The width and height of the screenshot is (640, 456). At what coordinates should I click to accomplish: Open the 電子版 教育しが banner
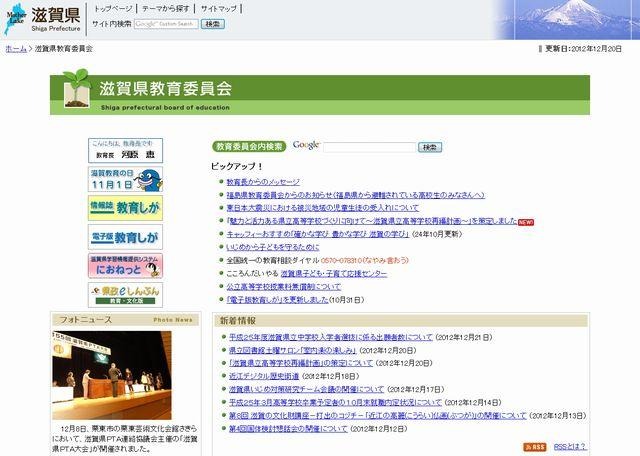tap(125, 237)
